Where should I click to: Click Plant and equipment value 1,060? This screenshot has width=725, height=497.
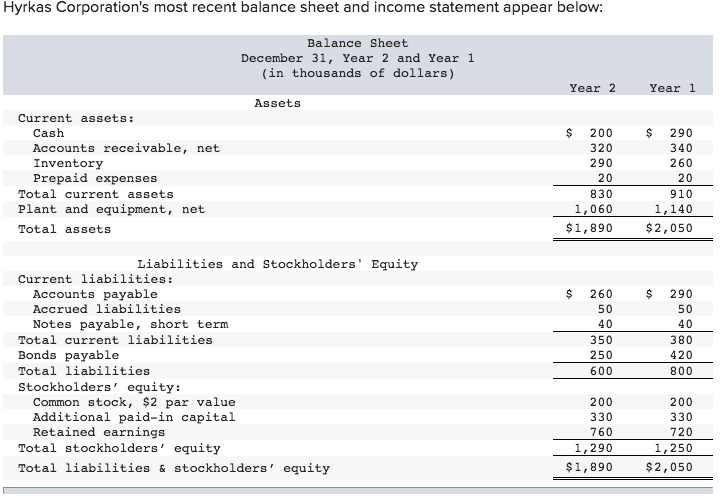click(x=593, y=209)
